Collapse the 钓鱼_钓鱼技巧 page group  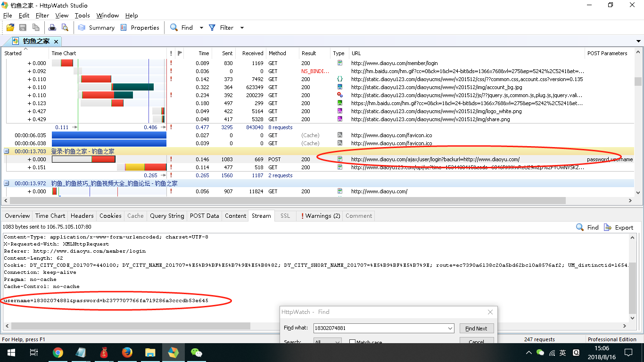point(7,183)
